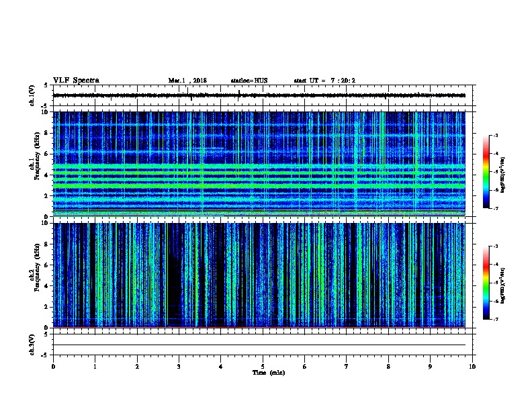Click the ch.2 color scale log(PSD) unit label
532x411 pixels.
[502, 285]
